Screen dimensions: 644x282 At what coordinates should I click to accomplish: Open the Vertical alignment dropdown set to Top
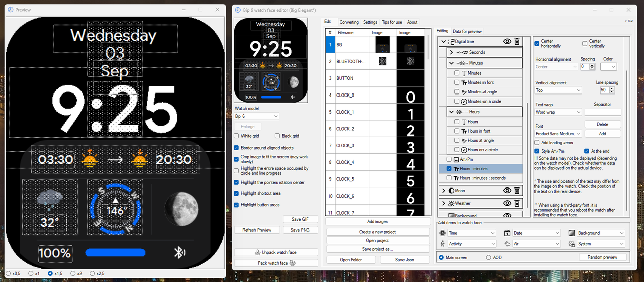coord(558,90)
